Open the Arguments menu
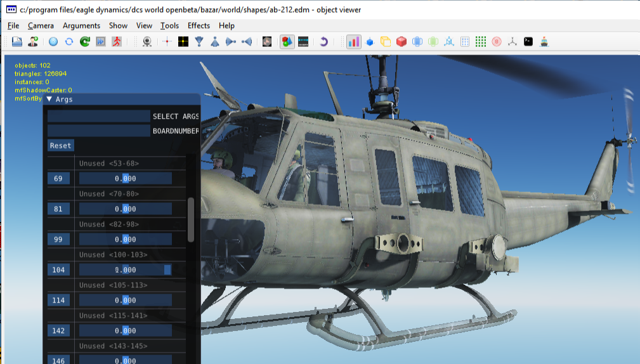This screenshot has width=640, height=364. [81, 25]
